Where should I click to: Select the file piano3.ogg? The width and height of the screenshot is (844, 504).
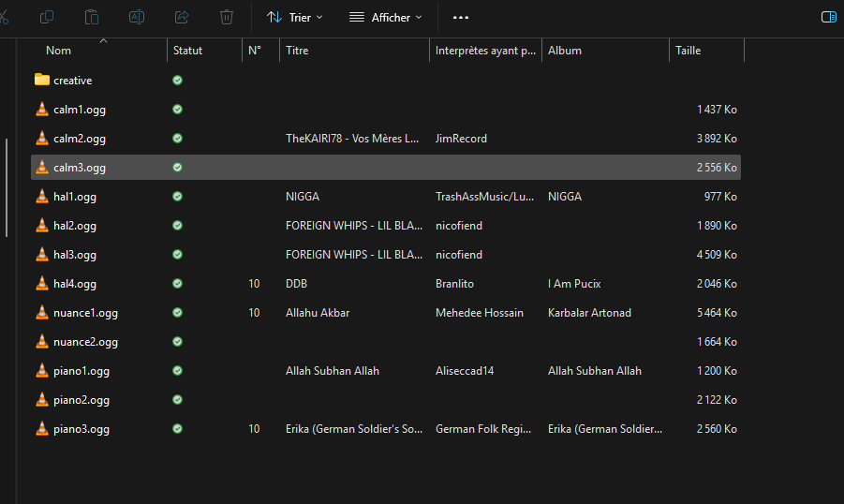click(x=81, y=429)
